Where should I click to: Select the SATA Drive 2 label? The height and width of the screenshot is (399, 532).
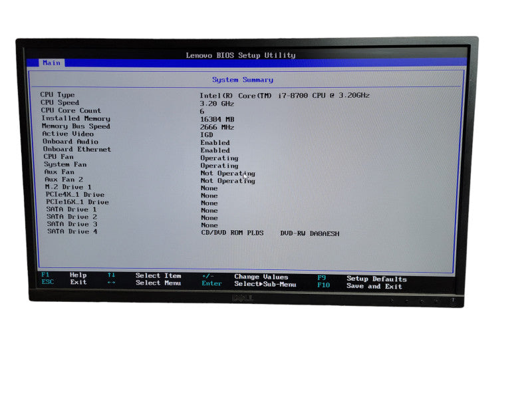(x=72, y=217)
